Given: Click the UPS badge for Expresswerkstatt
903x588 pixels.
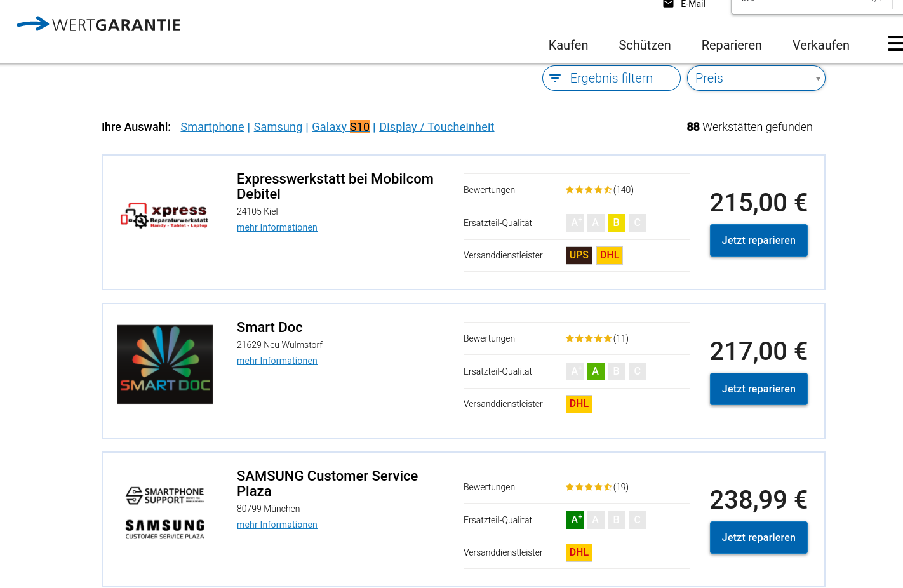Looking at the screenshot, I should coord(579,255).
